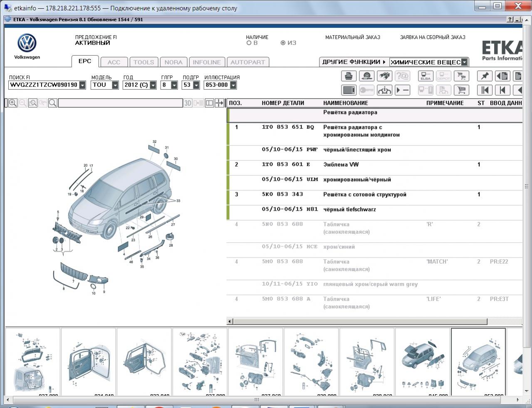Screen dimensions: 532x408
Task: Open the first tailgate thumbnail illustration
Action: click(x=32, y=361)
